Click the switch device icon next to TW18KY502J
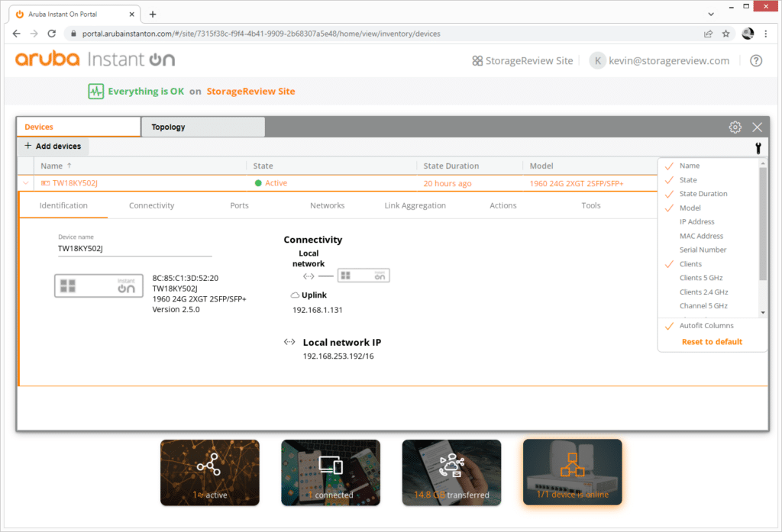This screenshot has height=532, width=782. click(45, 183)
